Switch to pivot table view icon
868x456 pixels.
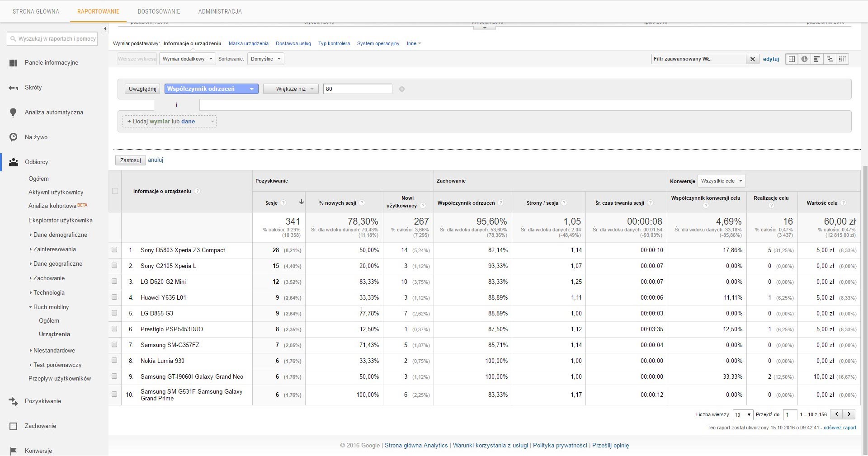pos(842,59)
